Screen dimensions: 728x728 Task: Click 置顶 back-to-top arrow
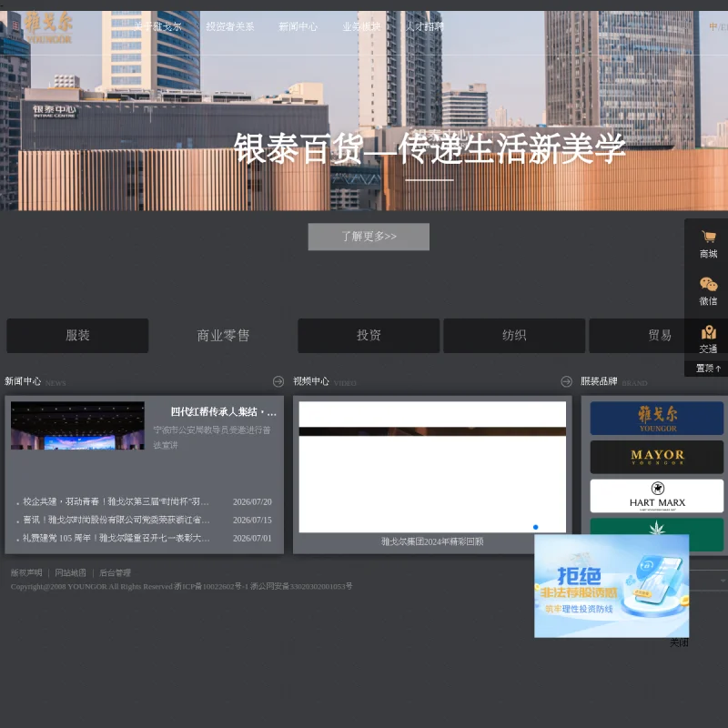709,369
